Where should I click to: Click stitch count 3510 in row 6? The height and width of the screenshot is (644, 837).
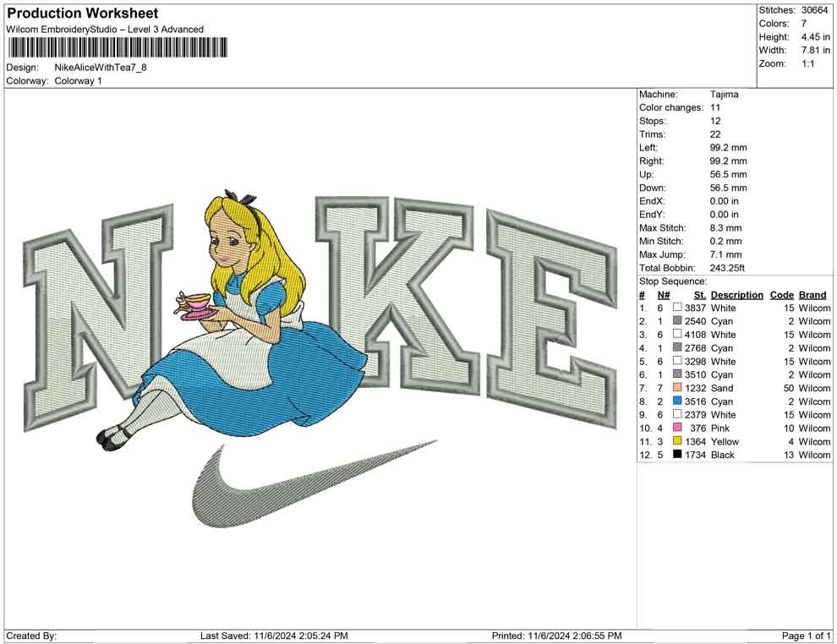click(695, 374)
